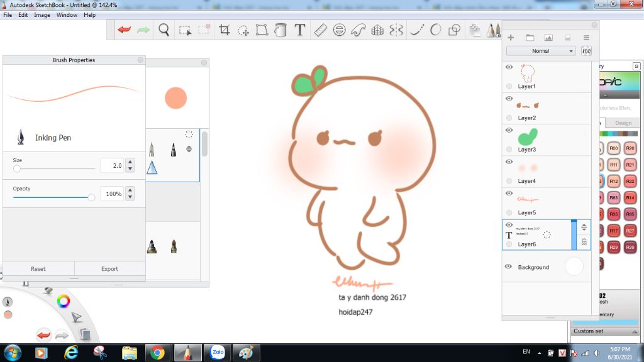Click the Export button in Brush Properties
Viewport: 644px width, 362px height.
tap(109, 269)
